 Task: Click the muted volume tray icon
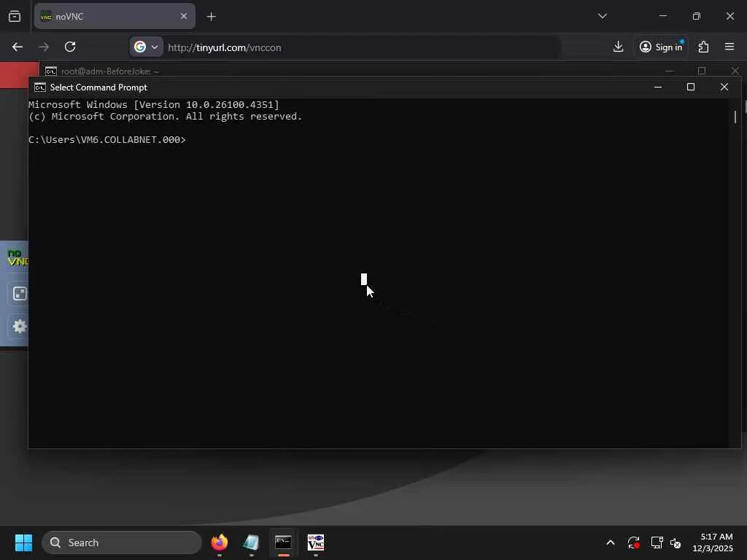coord(676,542)
